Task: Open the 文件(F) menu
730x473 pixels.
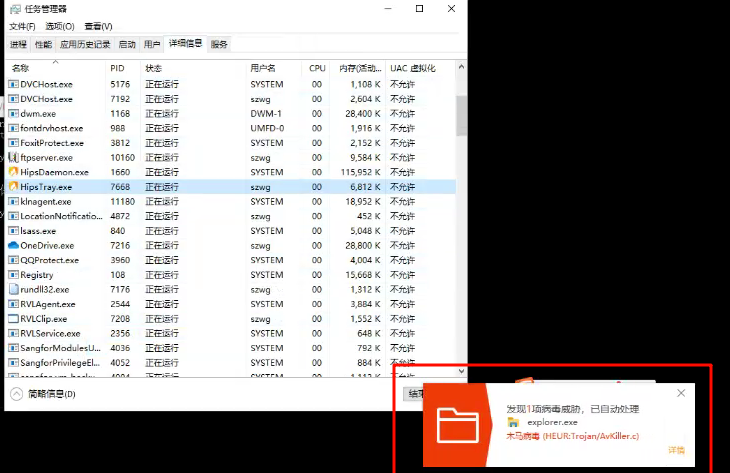Action: [23, 26]
